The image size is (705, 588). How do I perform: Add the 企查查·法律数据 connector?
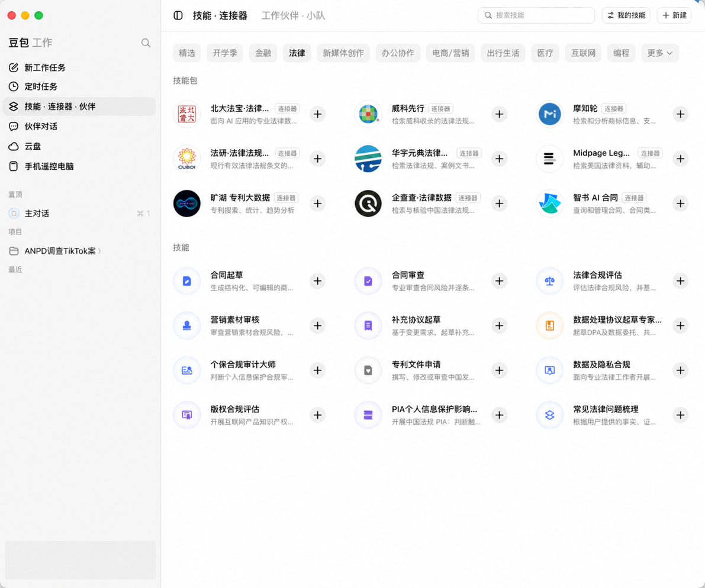pyautogui.click(x=499, y=203)
